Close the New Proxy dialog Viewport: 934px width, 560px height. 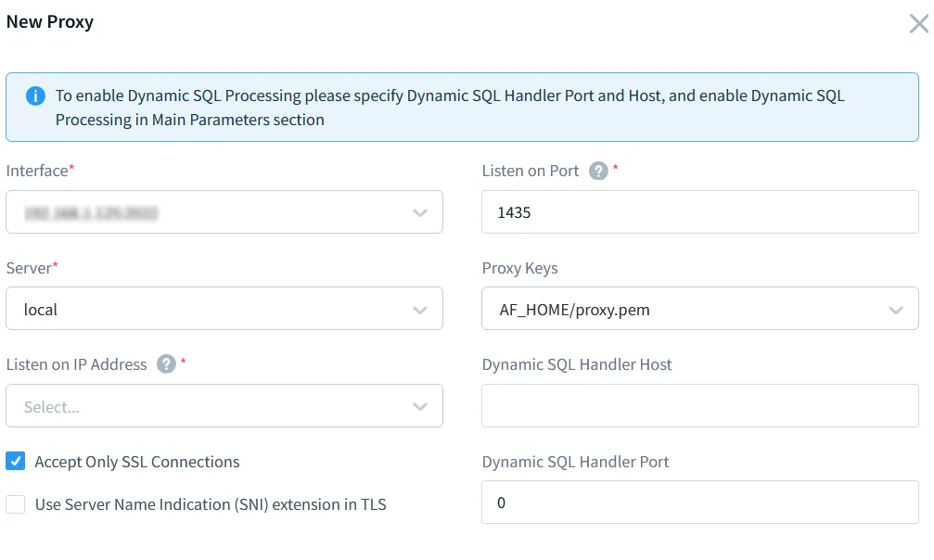918,24
